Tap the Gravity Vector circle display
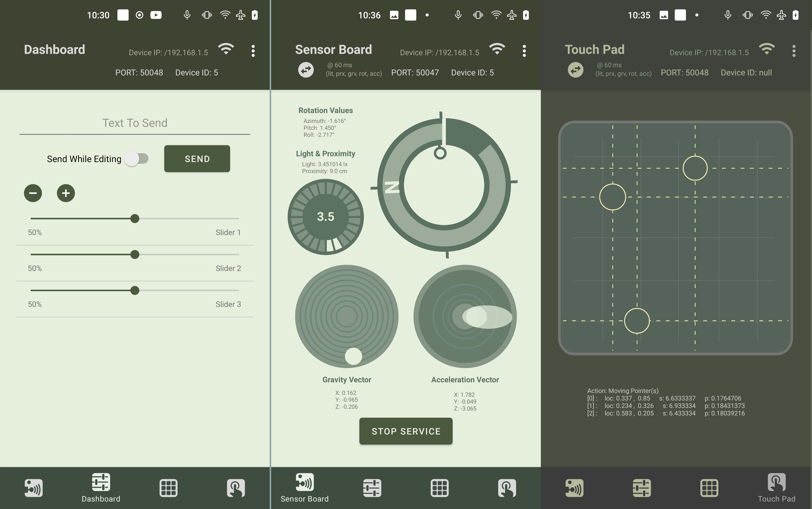Image resolution: width=812 pixels, height=509 pixels. pos(347,316)
